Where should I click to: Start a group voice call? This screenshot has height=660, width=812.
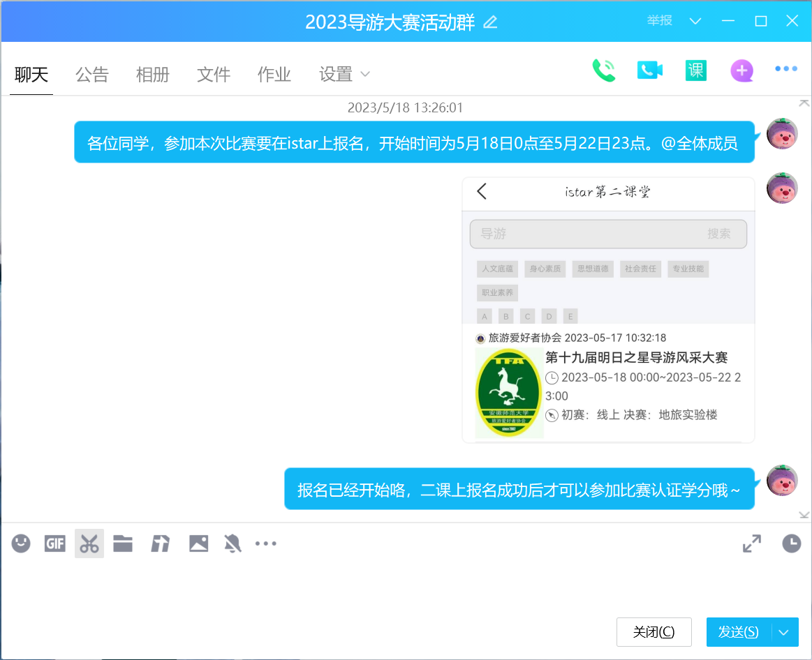[603, 70]
